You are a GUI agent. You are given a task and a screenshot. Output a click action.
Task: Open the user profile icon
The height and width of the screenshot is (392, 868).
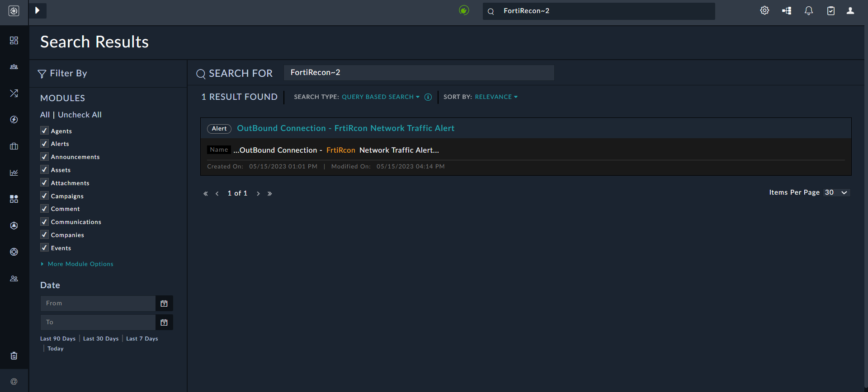[x=850, y=11]
